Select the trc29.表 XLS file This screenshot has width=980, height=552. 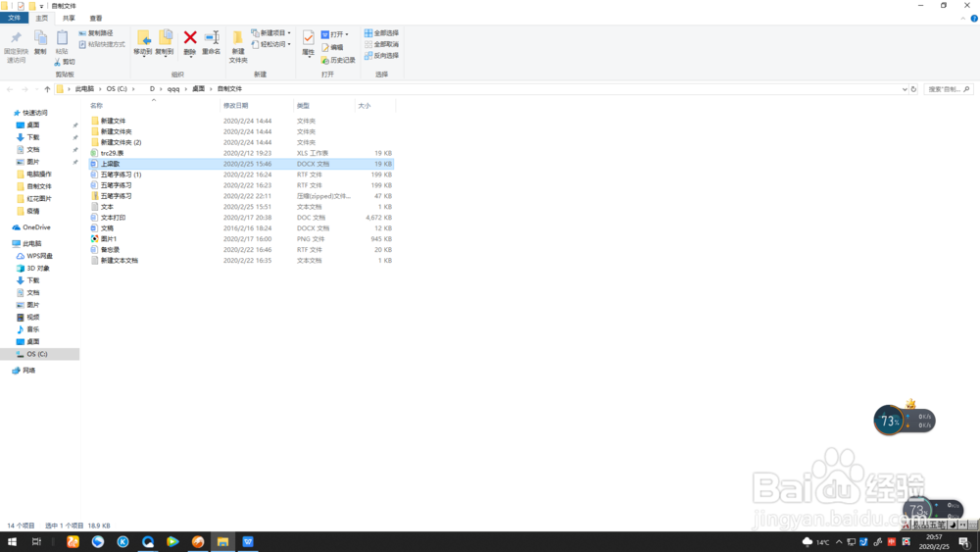click(x=112, y=153)
